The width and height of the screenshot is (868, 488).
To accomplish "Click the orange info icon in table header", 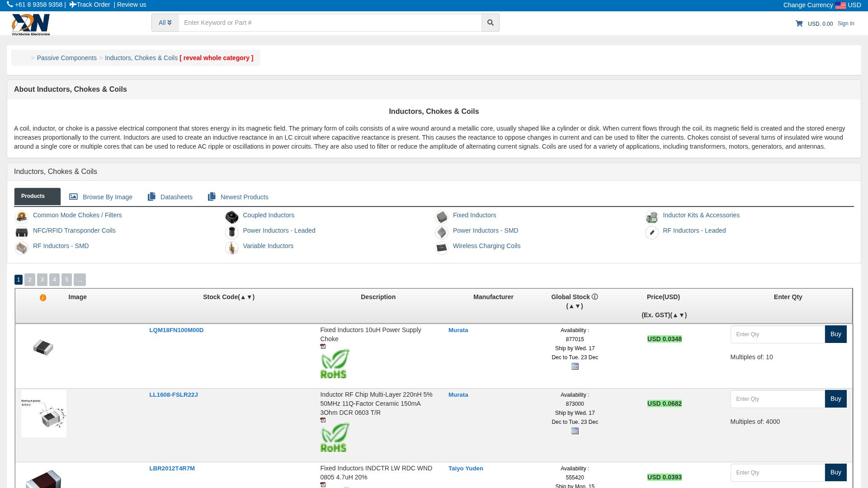I will coord(43,298).
